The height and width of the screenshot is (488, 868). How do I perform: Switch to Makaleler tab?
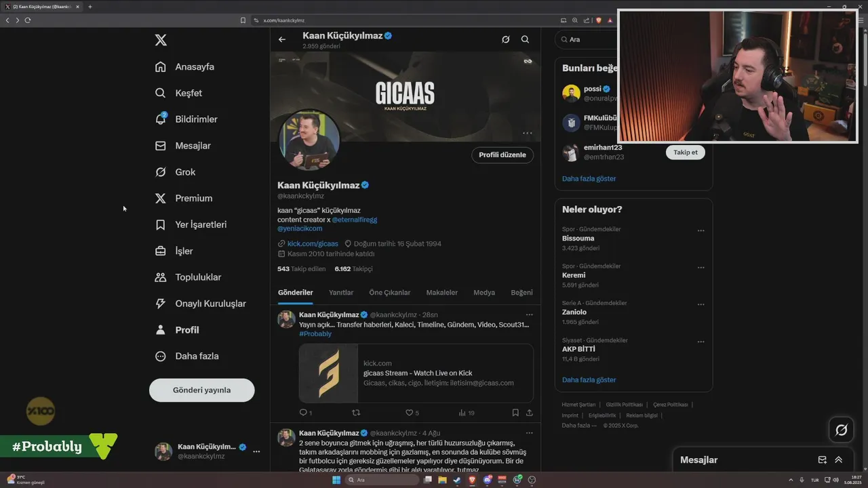[442, 293]
